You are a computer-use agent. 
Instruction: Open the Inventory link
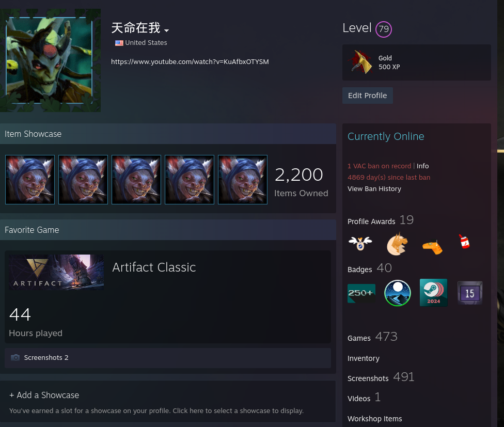(x=363, y=358)
